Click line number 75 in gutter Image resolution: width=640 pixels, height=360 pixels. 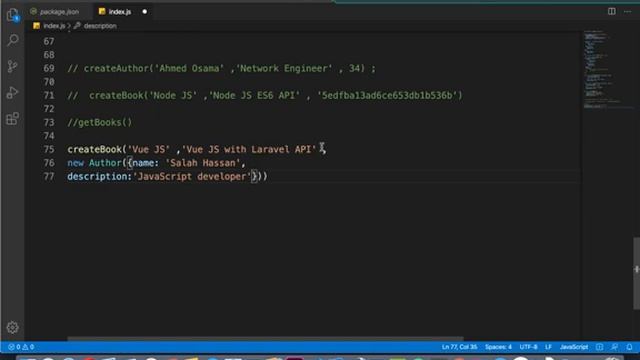pos(49,149)
